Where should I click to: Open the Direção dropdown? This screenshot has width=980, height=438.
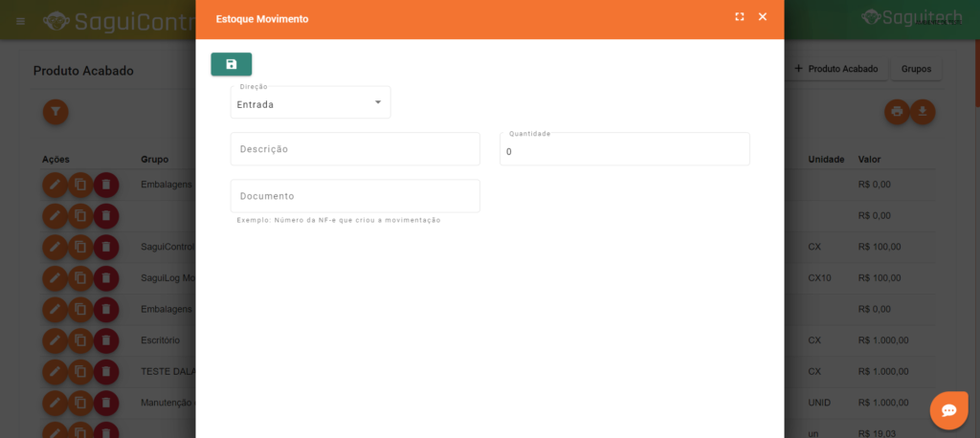click(x=310, y=103)
